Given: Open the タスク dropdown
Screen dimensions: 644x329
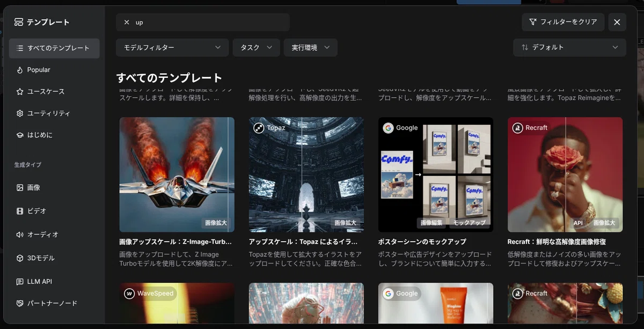Looking at the screenshot, I should (x=256, y=47).
